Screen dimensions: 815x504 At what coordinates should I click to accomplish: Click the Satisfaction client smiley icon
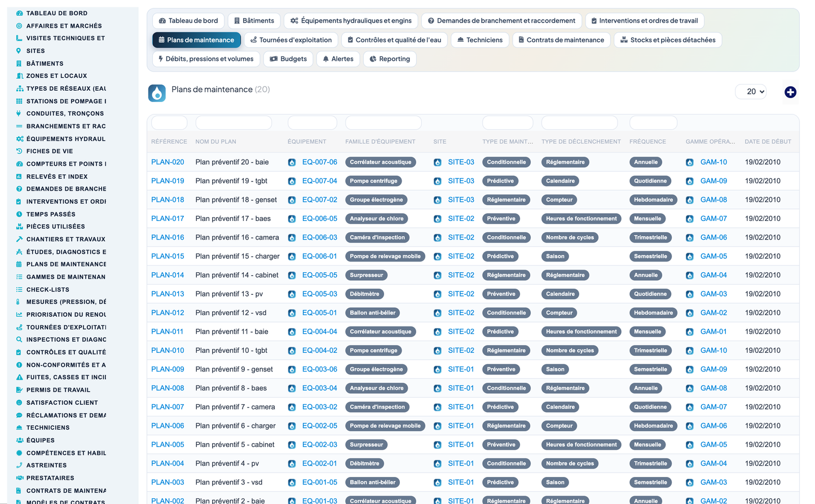19,403
